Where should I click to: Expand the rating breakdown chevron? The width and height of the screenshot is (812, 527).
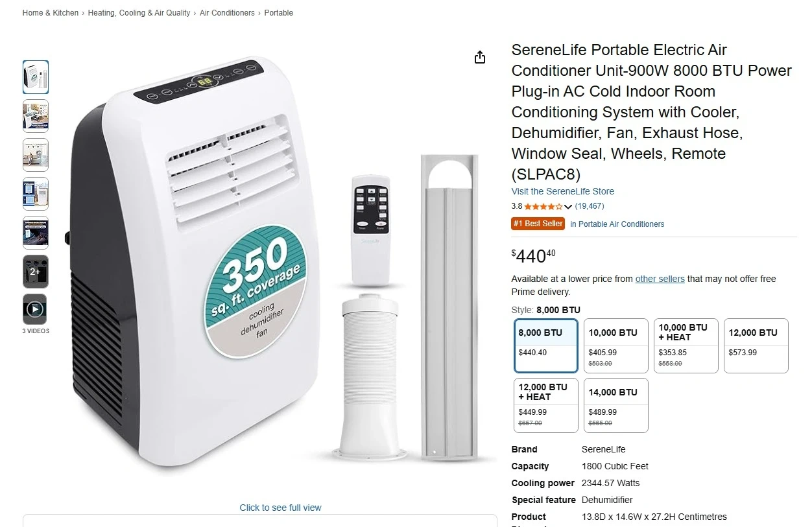pyautogui.click(x=568, y=207)
